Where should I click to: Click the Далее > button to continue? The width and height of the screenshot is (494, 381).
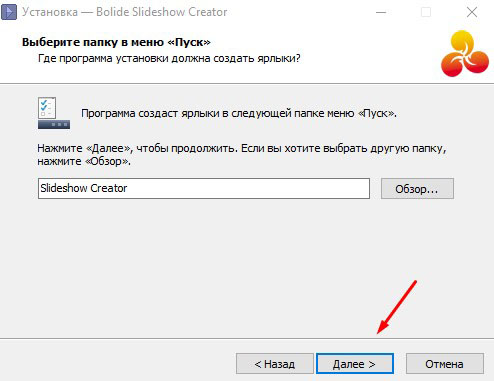[x=355, y=364]
